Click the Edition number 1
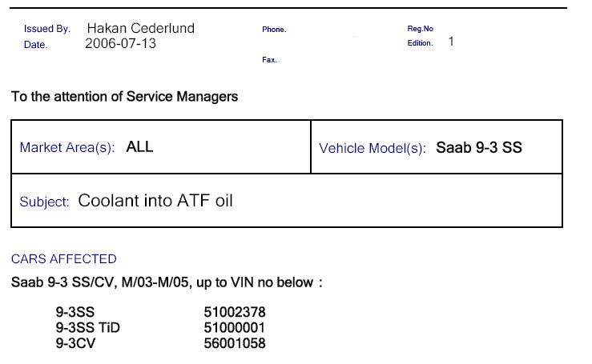Image resolution: width=592 pixels, height=364 pixels. pos(451,42)
